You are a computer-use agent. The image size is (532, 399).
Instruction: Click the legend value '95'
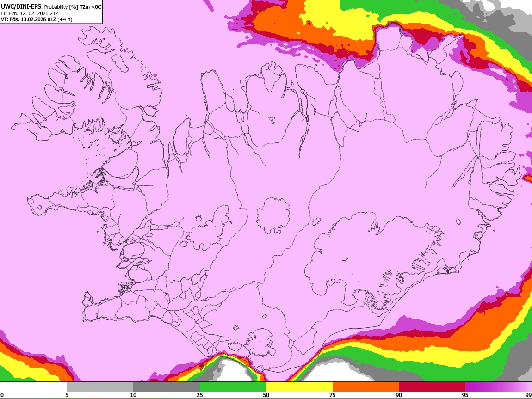click(x=465, y=395)
